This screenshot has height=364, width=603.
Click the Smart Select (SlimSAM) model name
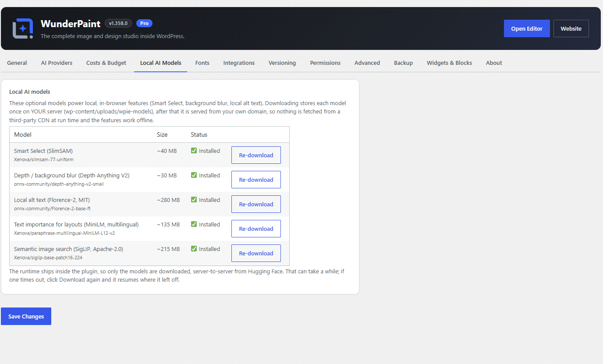pyautogui.click(x=43, y=151)
